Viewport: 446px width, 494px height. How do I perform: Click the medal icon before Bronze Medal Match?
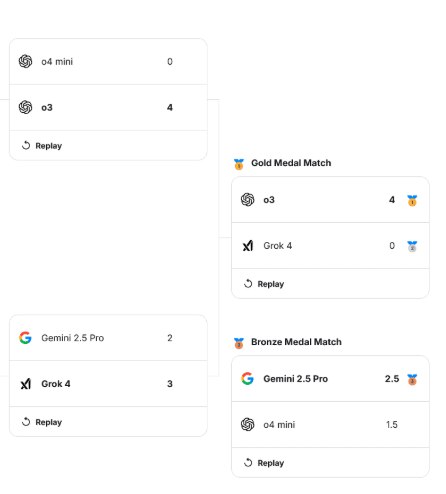pos(239,343)
